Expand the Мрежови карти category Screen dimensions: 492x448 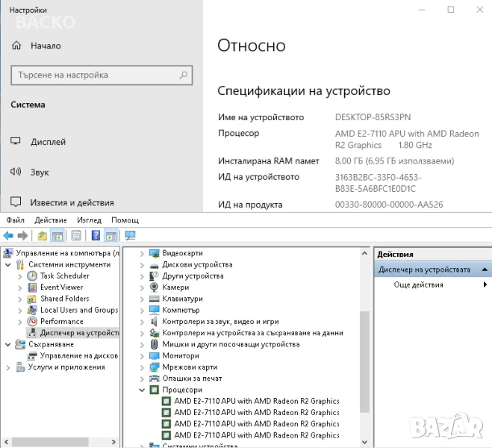pyautogui.click(x=142, y=367)
